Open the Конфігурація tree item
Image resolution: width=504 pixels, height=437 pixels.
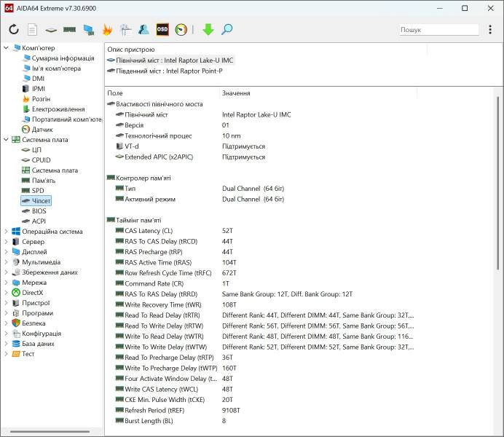[42, 334]
